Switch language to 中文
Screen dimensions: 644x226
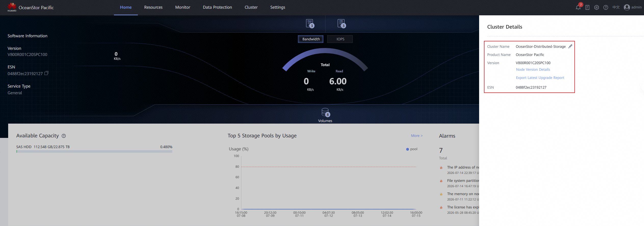[616, 7]
